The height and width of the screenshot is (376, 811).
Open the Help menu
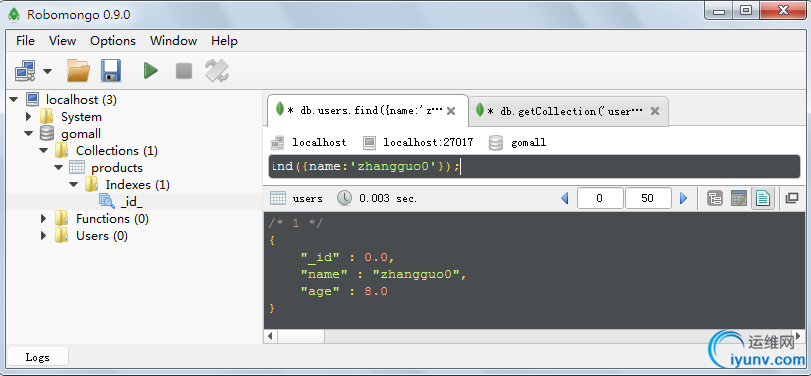coord(224,41)
